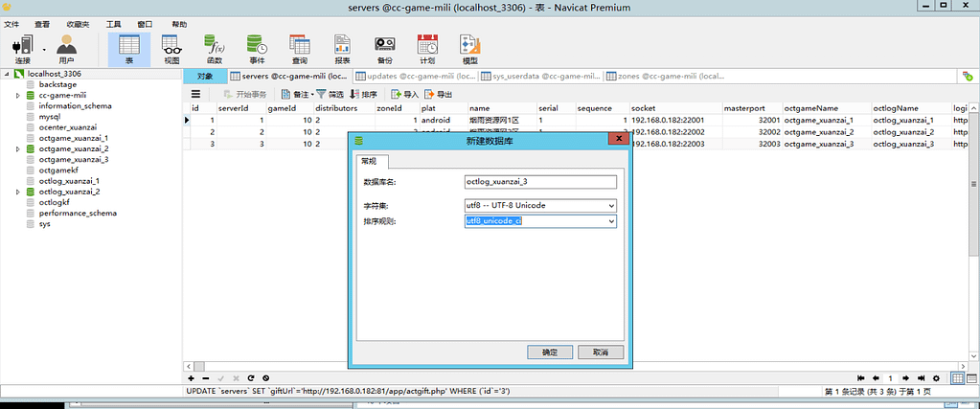The image size is (980, 409).
Task: Switch to form view icon
Action: [972, 378]
